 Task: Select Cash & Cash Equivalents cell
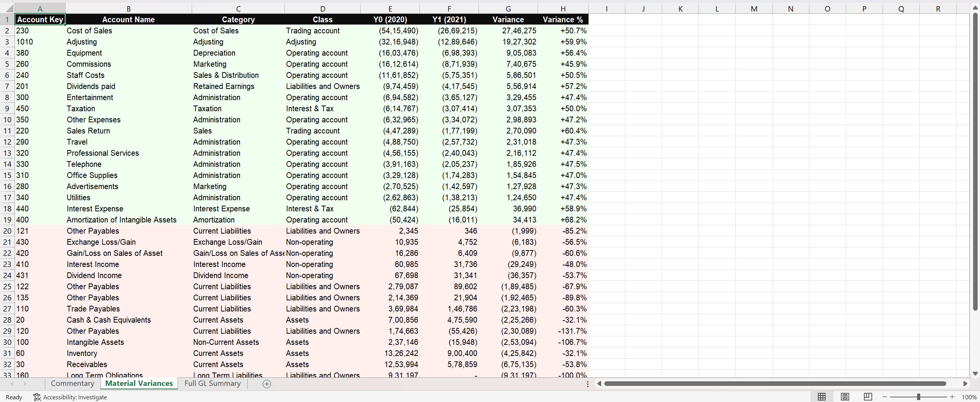coord(128,320)
